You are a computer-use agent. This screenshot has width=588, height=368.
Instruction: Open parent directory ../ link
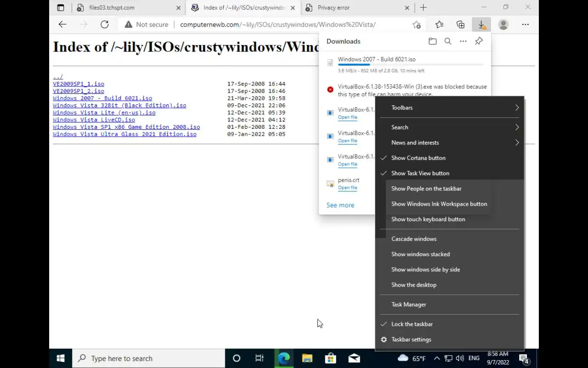(58, 77)
